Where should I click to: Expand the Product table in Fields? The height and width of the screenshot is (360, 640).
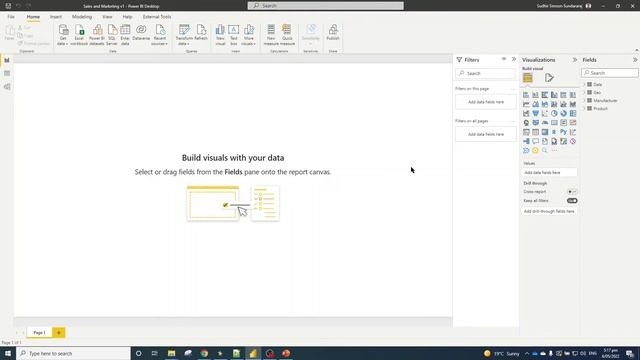coord(584,109)
